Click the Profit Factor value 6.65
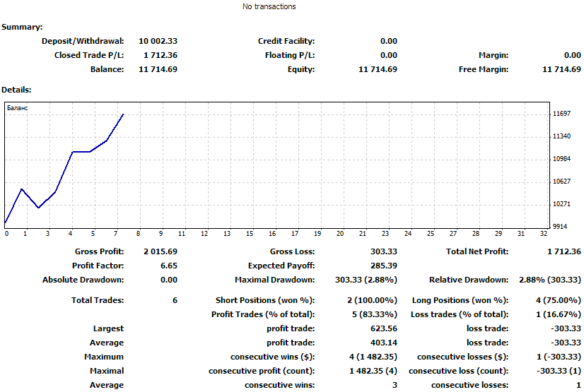Image resolution: width=584 pixels, height=392 pixels. (x=169, y=266)
